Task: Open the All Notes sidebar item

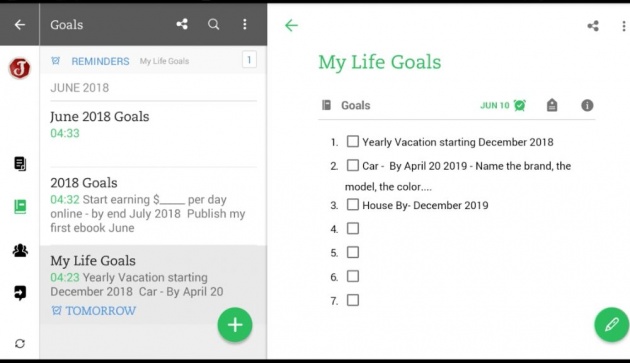Action: 20,164
